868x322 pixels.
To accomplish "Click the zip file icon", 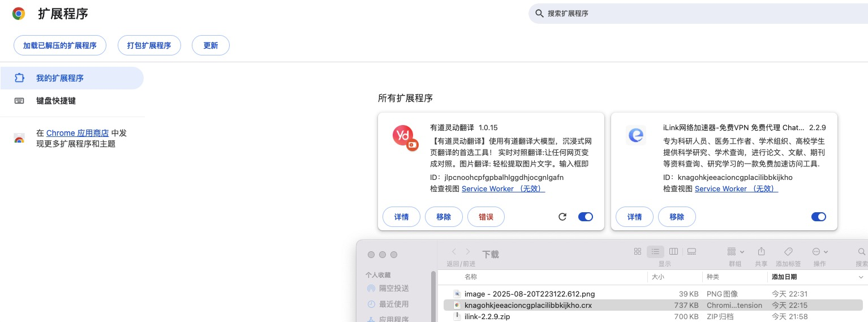I will (x=457, y=316).
